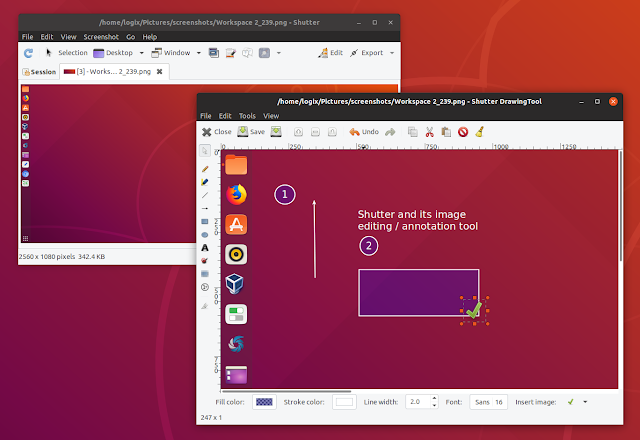
Task: Pick the arrow drawing tool
Action: (205, 209)
